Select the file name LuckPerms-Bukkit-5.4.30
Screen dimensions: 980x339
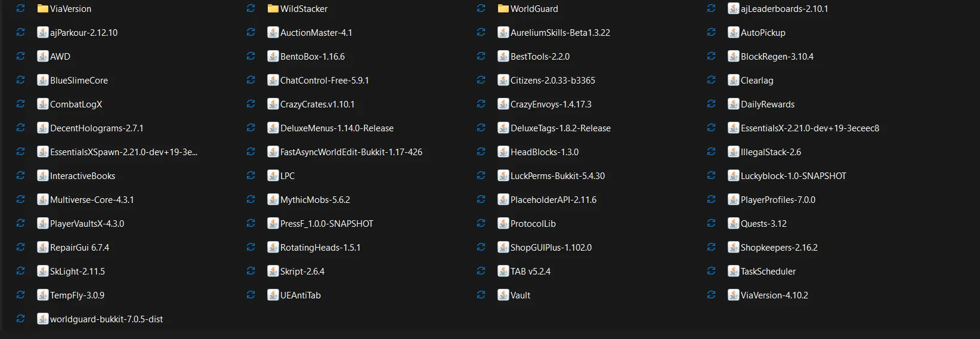[x=558, y=176]
